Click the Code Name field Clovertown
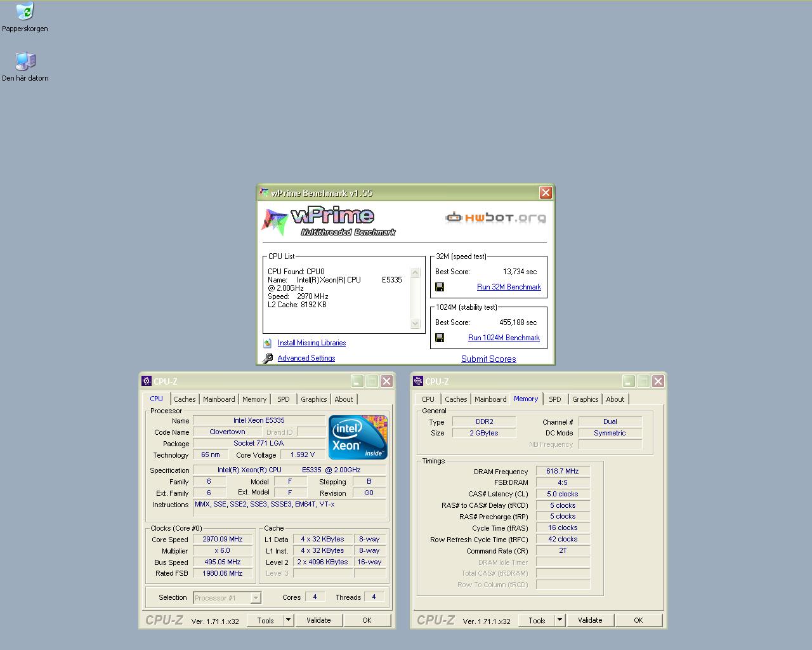Viewport: 812px width, 650px height. point(227,432)
